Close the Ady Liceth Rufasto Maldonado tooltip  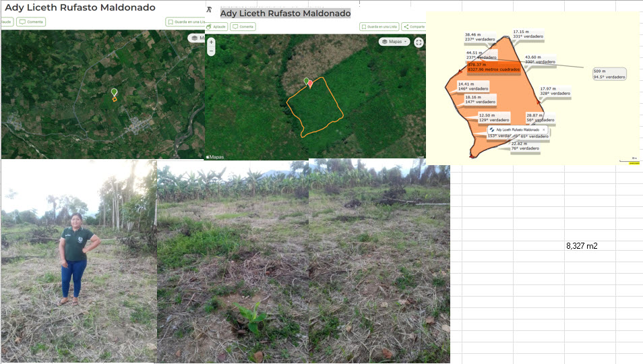click(544, 129)
